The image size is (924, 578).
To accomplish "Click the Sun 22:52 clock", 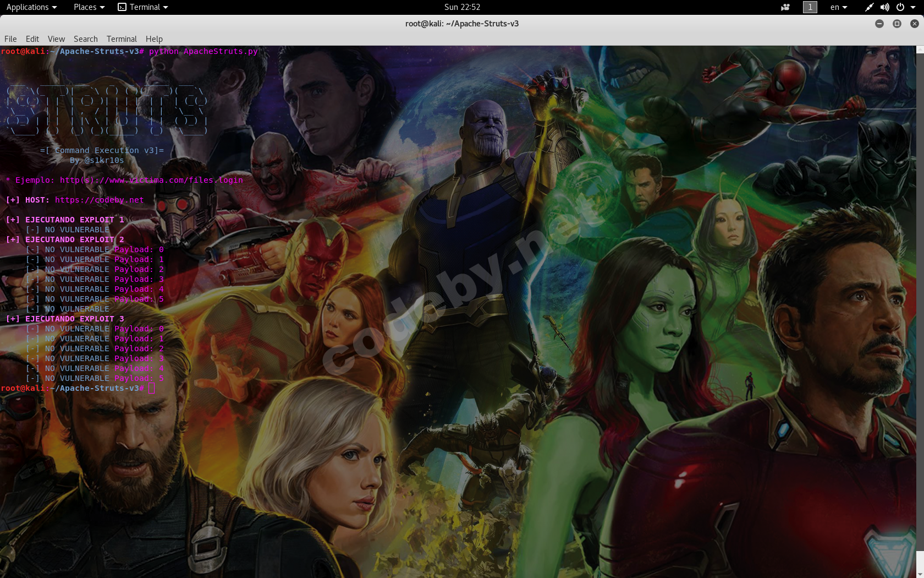I will pyautogui.click(x=462, y=7).
